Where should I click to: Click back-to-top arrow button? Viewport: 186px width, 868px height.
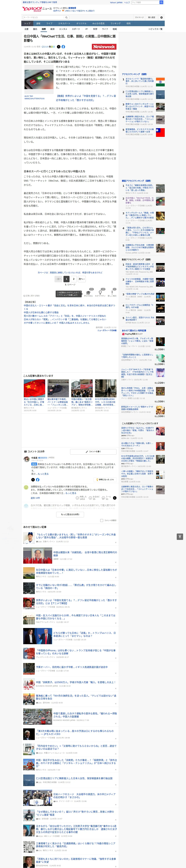(x=180, y=537)
